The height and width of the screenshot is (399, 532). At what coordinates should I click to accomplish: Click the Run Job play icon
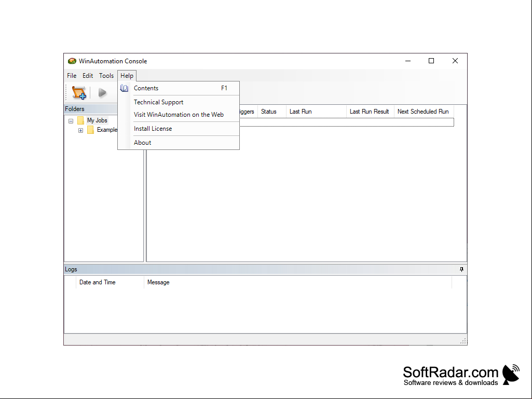click(102, 92)
